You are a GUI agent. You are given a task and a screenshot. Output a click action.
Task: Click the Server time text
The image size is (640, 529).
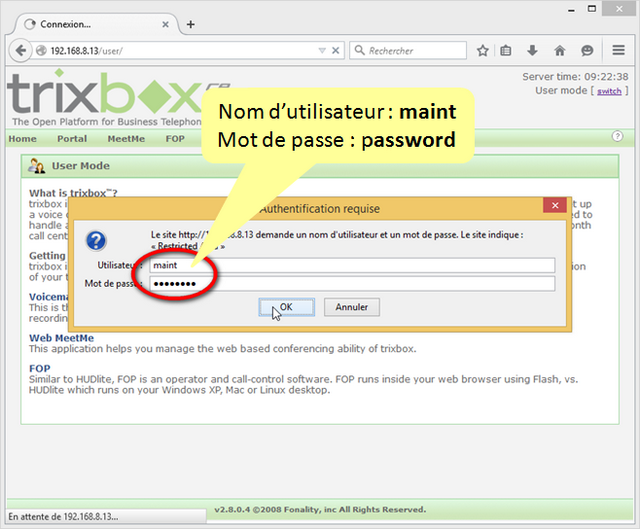(x=575, y=77)
